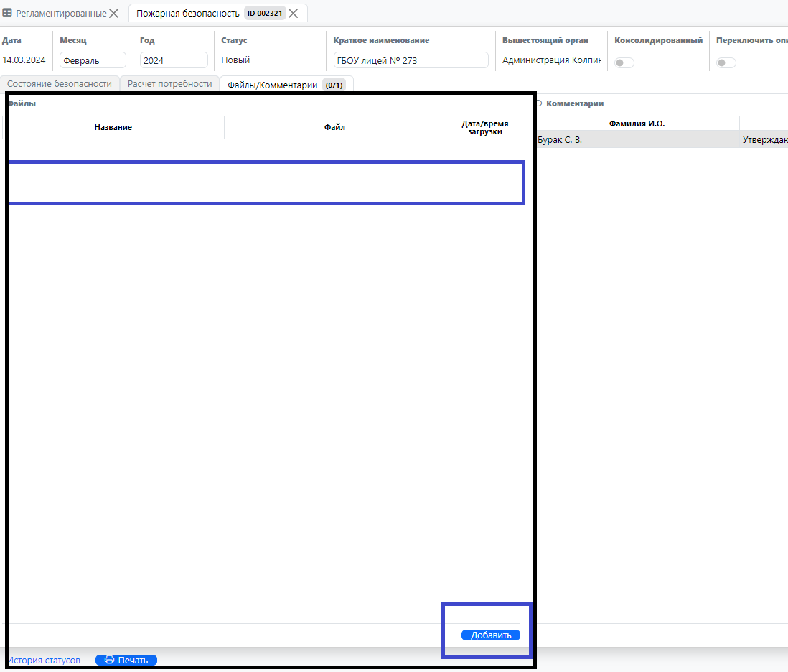Click the Название column header

click(113, 127)
